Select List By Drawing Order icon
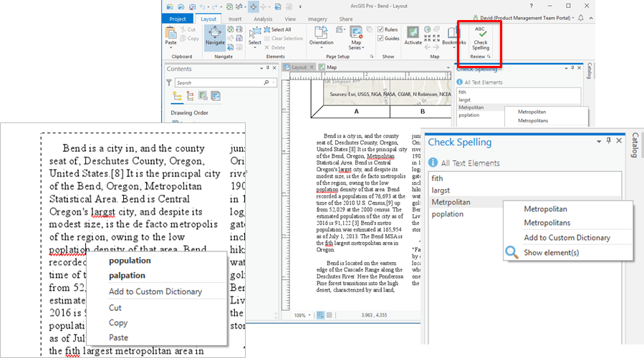The image size is (644, 358). click(x=177, y=96)
